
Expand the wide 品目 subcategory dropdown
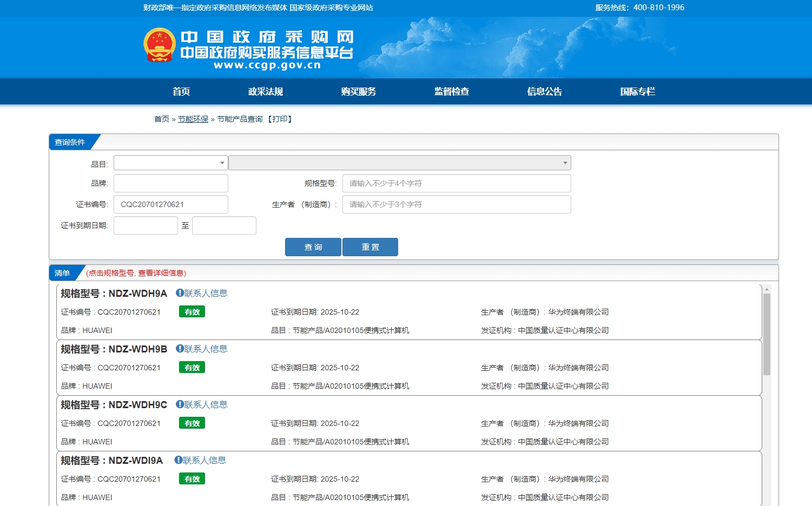click(399, 163)
